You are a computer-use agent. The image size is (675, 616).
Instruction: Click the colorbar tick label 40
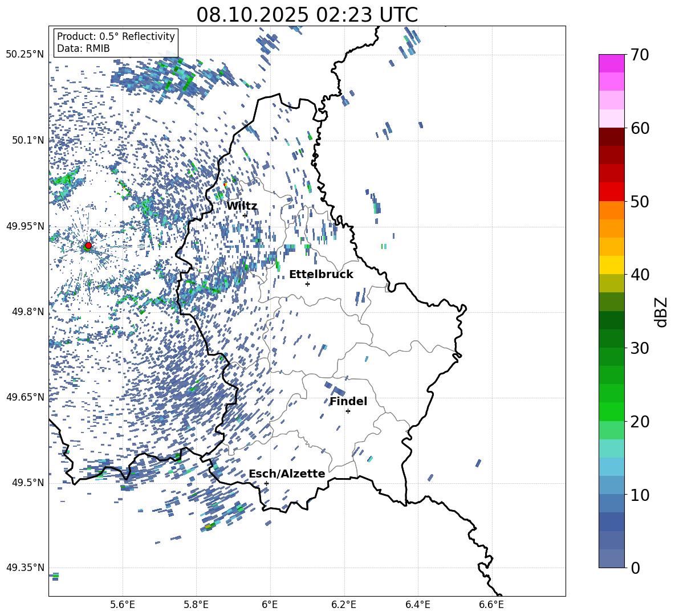click(x=639, y=275)
